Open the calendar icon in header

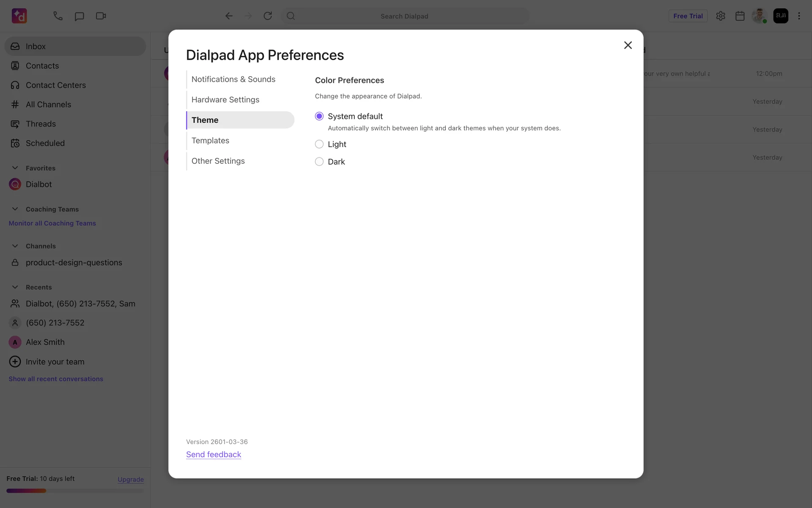click(x=740, y=16)
